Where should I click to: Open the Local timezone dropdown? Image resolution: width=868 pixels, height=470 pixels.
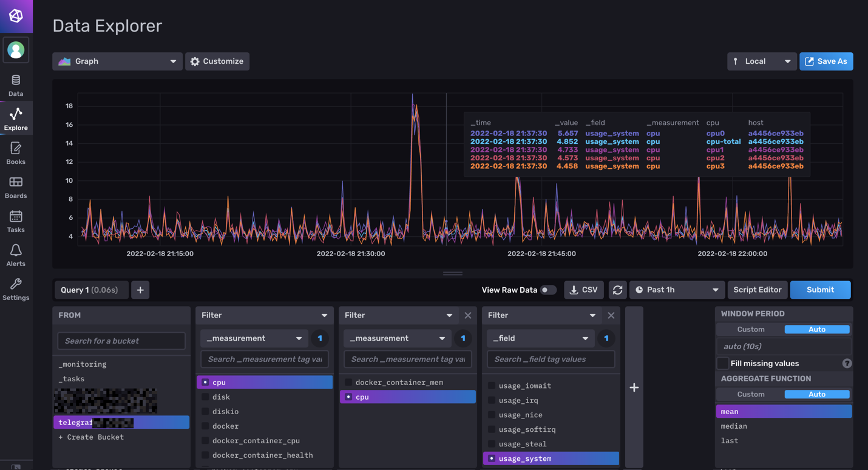[x=761, y=61]
